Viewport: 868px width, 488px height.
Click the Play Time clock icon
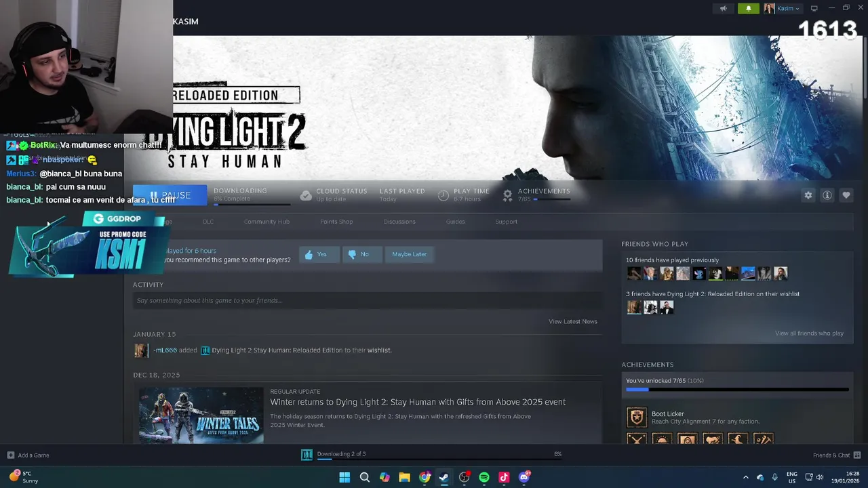tap(443, 195)
